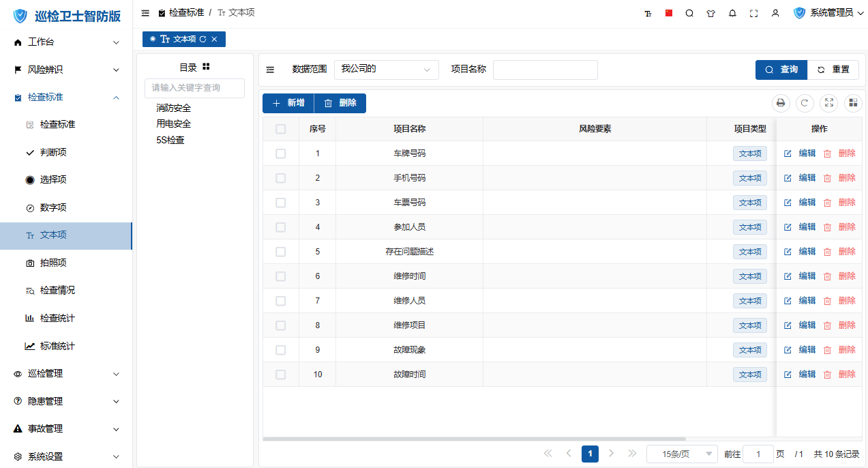This screenshot has height=468, width=868.
Task: Expand the 隐患管理 sidebar menu
Action: (66, 401)
